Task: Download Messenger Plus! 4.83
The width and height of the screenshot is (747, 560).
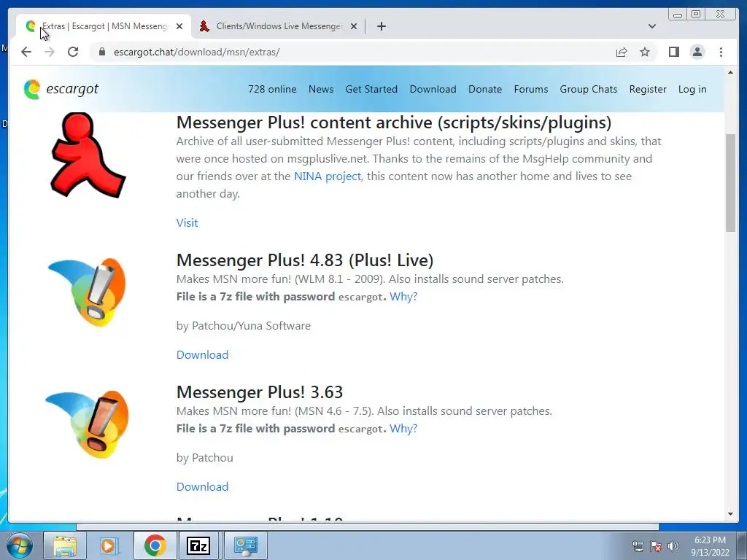Action: (x=202, y=355)
